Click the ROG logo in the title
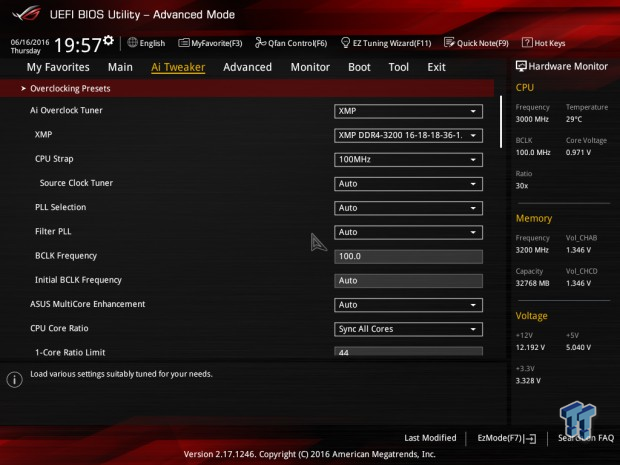 [26, 13]
